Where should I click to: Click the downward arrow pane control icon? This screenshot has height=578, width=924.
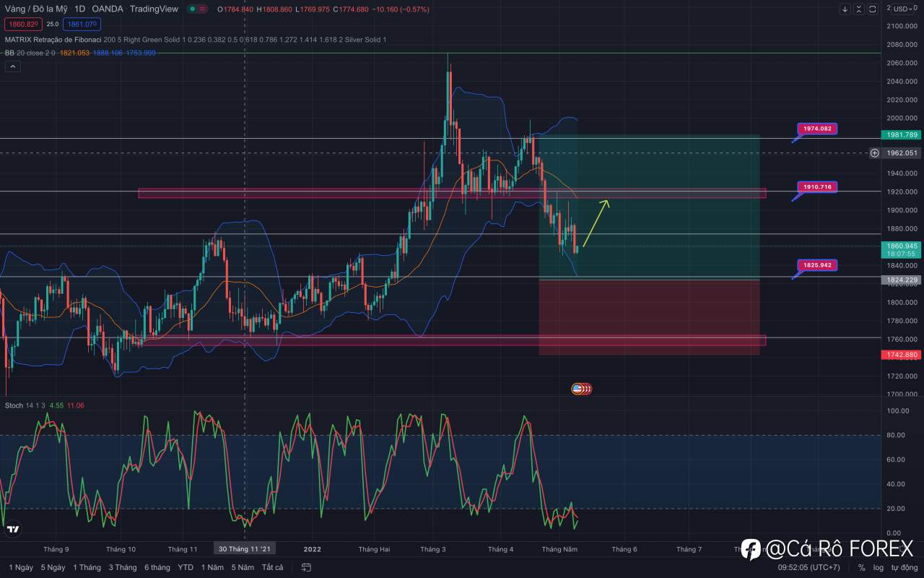click(x=845, y=9)
